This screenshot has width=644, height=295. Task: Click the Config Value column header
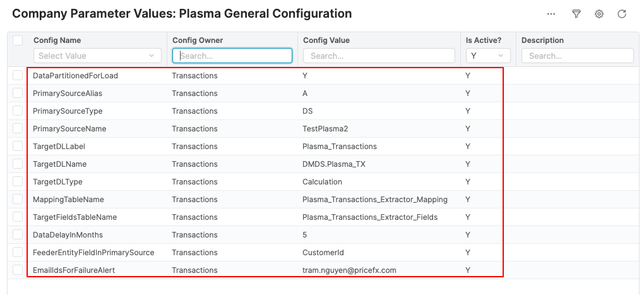(326, 40)
